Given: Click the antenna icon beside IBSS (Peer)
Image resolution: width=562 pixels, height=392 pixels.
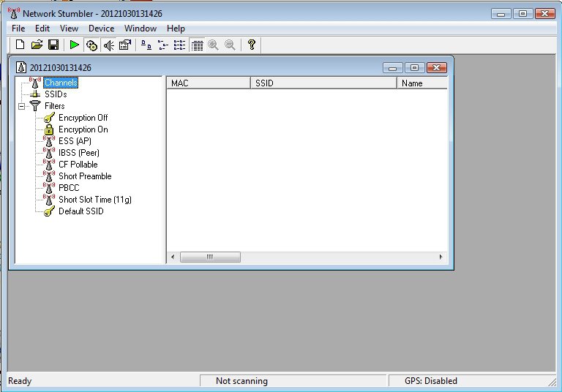Looking at the screenshot, I should coord(49,153).
